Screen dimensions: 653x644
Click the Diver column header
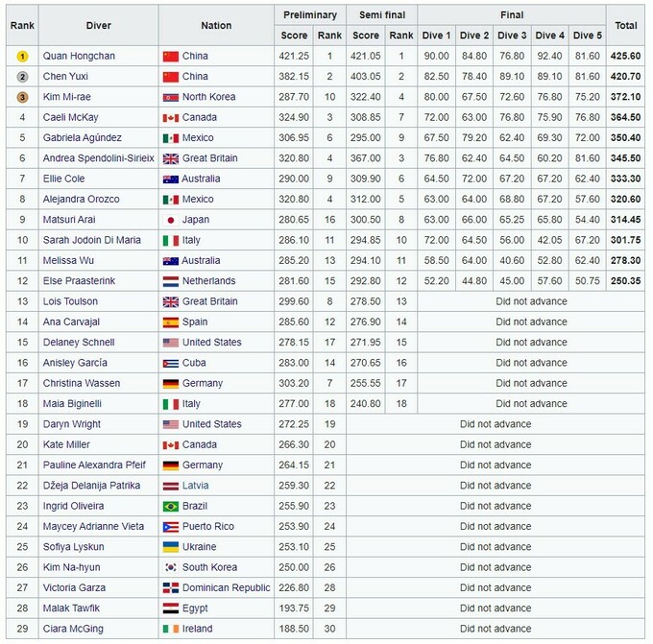(98, 26)
